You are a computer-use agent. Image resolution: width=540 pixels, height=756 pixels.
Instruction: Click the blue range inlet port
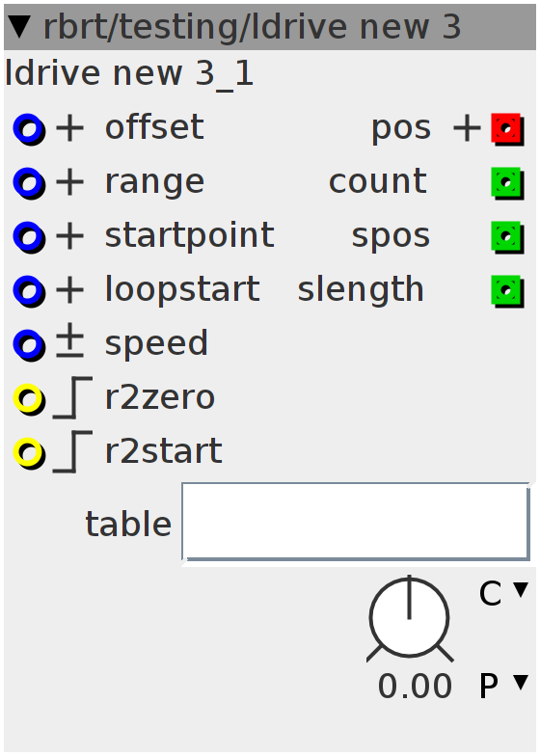pos(29,183)
